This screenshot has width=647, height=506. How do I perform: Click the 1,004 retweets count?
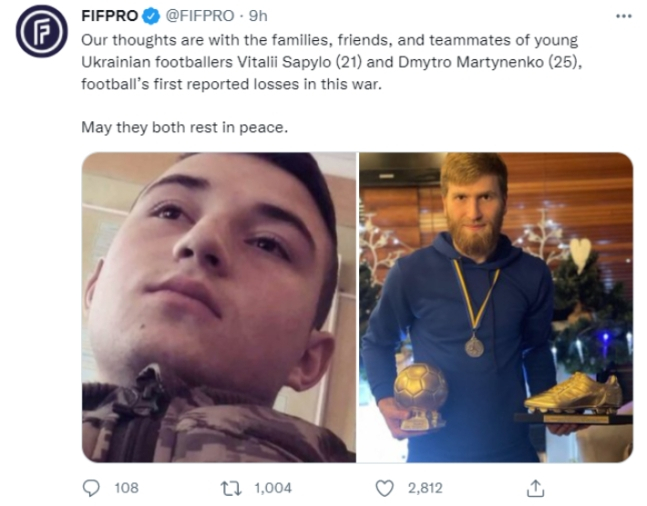point(273,488)
